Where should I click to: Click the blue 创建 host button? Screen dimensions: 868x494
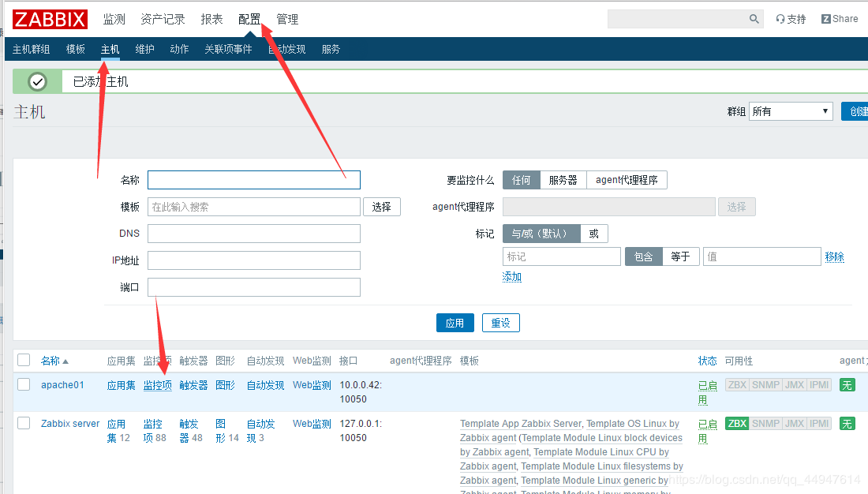(x=855, y=111)
